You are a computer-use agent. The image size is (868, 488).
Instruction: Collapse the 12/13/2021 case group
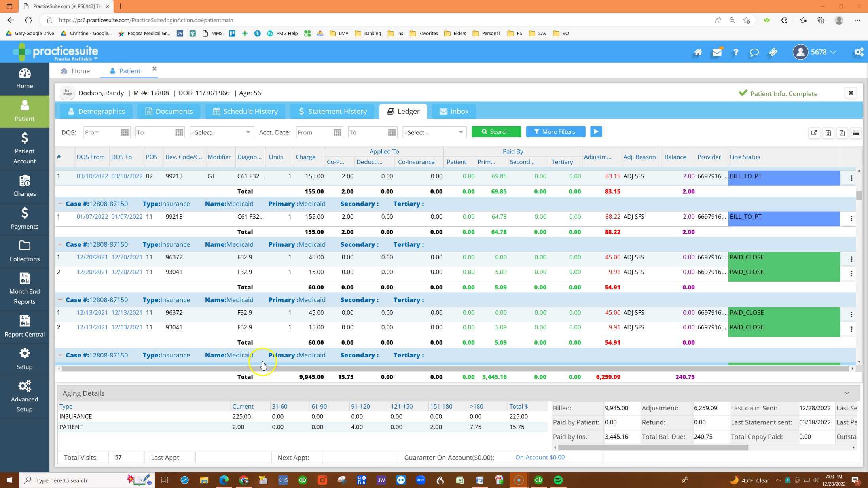pyautogui.click(x=60, y=300)
